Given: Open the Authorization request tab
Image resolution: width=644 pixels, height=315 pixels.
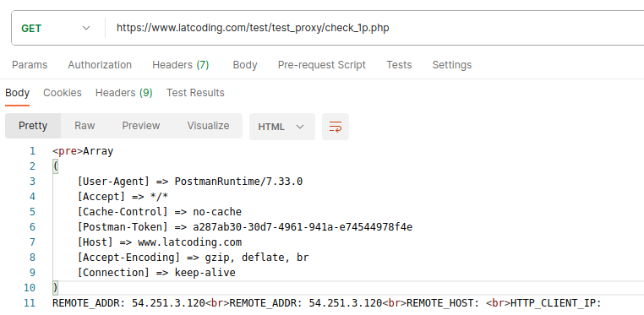Looking at the screenshot, I should [x=100, y=65].
